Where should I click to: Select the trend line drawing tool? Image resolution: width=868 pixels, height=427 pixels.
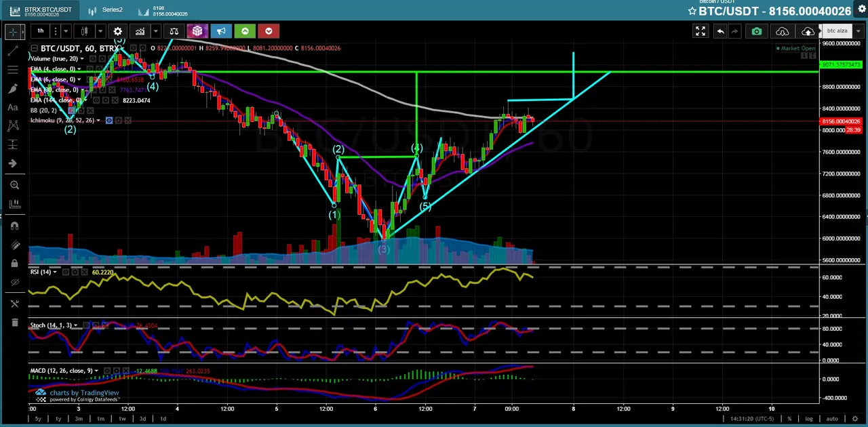point(12,51)
